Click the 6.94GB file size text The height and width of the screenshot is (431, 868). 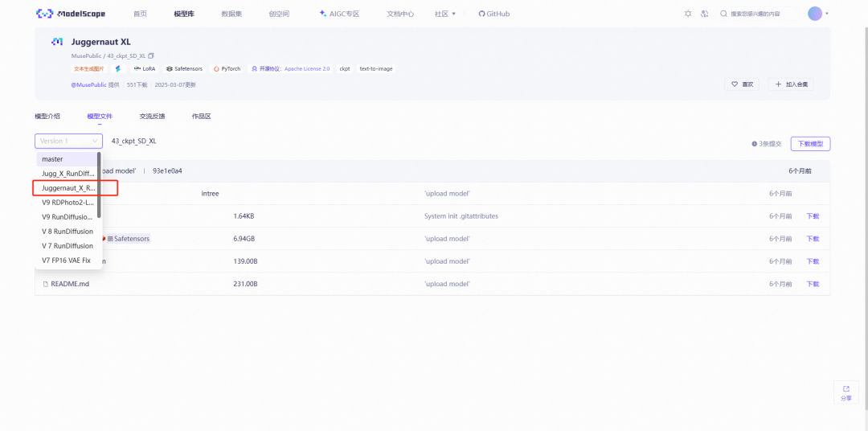244,239
